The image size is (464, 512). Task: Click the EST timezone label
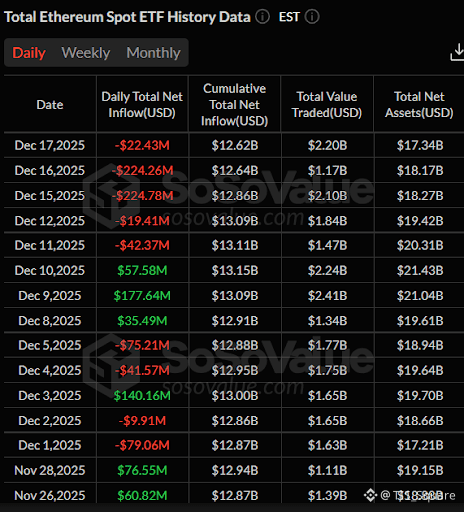pos(289,17)
